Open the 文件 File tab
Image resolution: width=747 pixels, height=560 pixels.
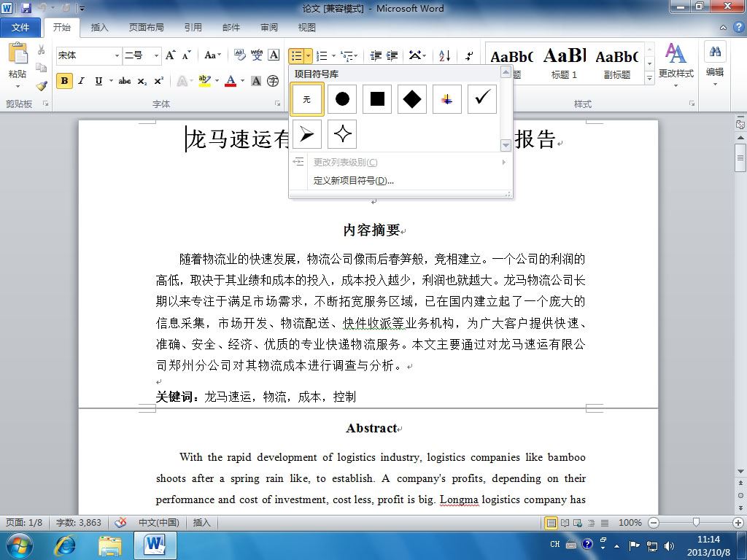(x=20, y=28)
